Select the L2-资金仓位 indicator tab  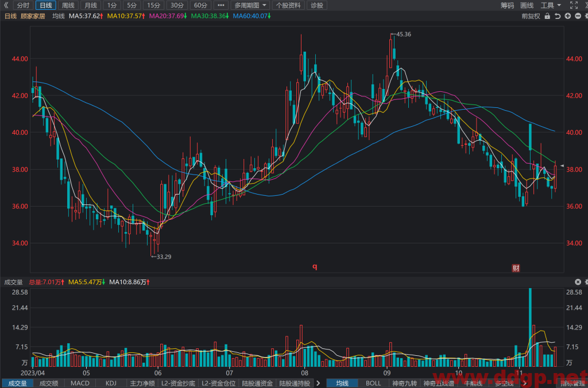coord(219,383)
